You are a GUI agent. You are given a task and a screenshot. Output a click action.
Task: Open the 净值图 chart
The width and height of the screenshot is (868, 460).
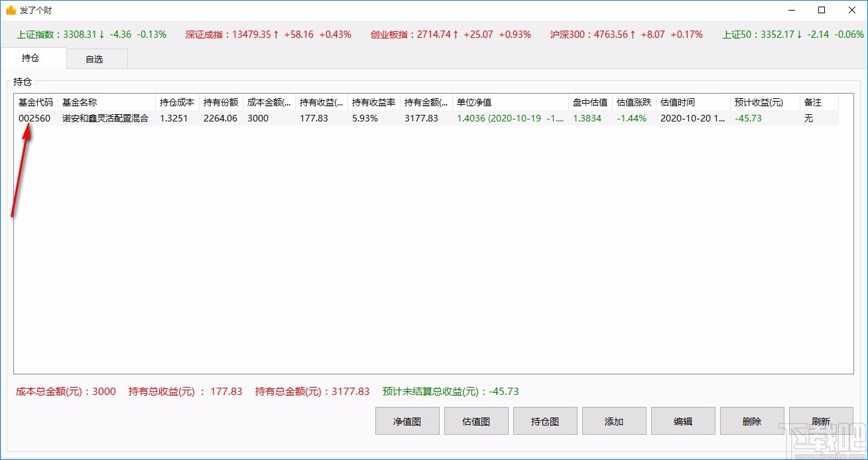(406, 420)
